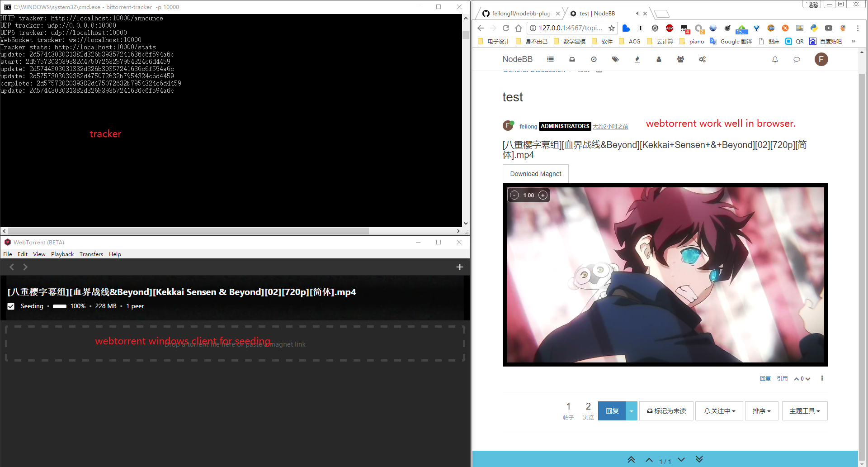Add torrent with plus icon
The height and width of the screenshot is (467, 868).
coord(460,267)
